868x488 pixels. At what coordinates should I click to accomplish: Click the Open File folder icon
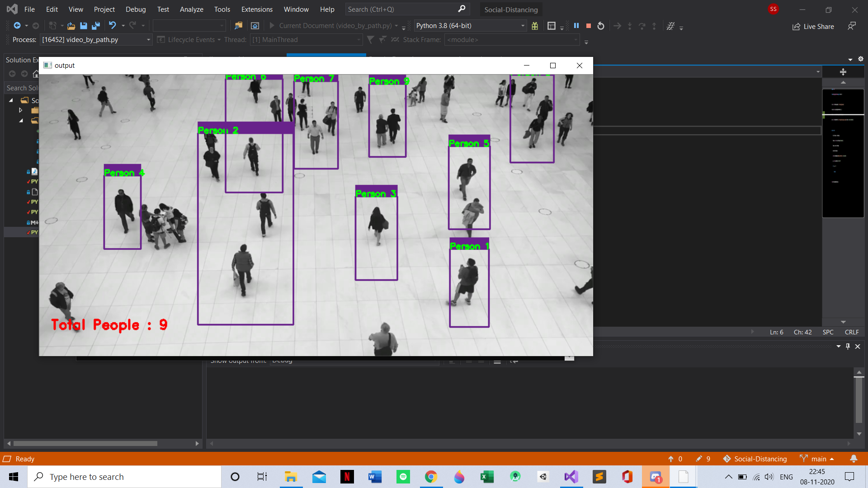point(71,26)
